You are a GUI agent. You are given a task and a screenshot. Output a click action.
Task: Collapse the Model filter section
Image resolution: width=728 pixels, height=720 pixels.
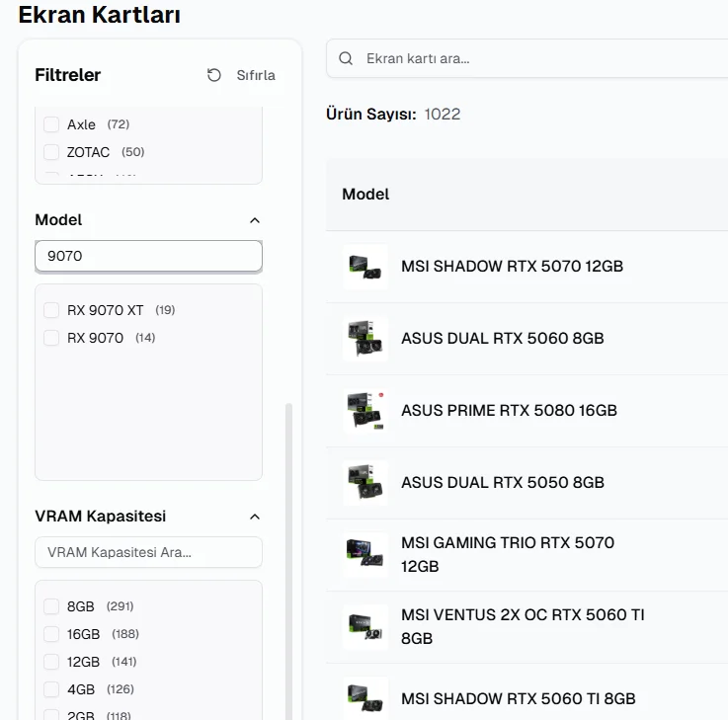[255, 220]
